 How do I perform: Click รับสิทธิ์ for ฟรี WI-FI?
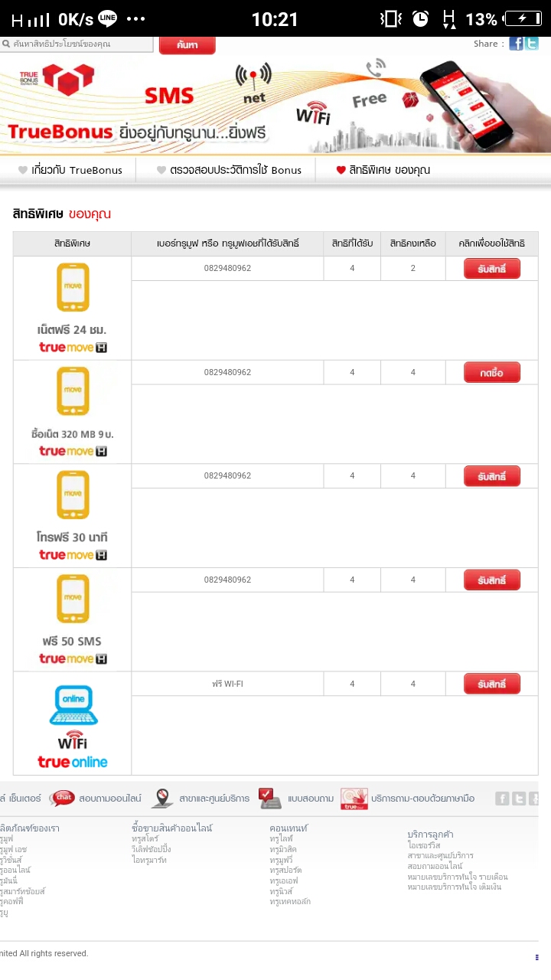pyautogui.click(x=492, y=684)
